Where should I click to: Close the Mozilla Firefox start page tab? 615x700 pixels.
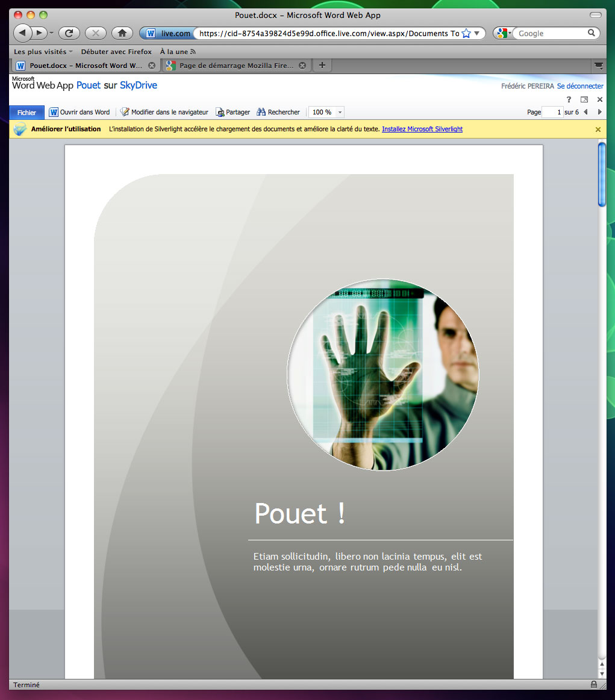(302, 66)
